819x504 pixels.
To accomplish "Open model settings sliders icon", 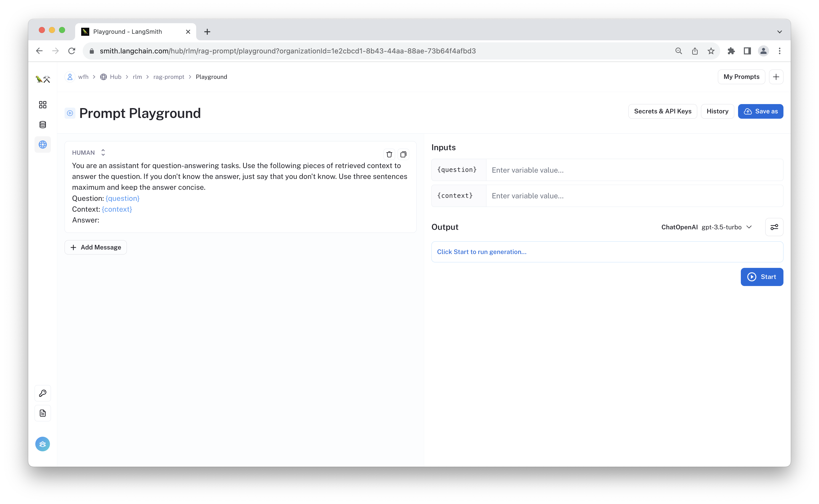I will tap(774, 227).
